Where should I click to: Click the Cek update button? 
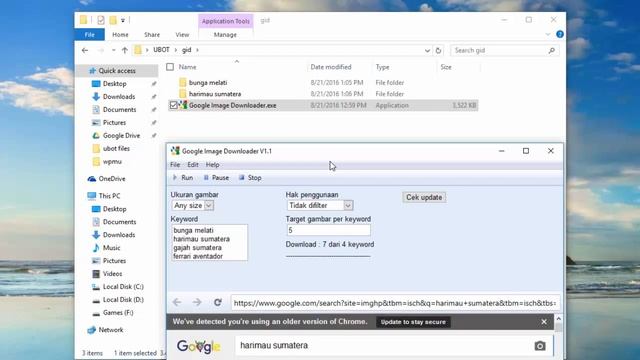point(424,197)
